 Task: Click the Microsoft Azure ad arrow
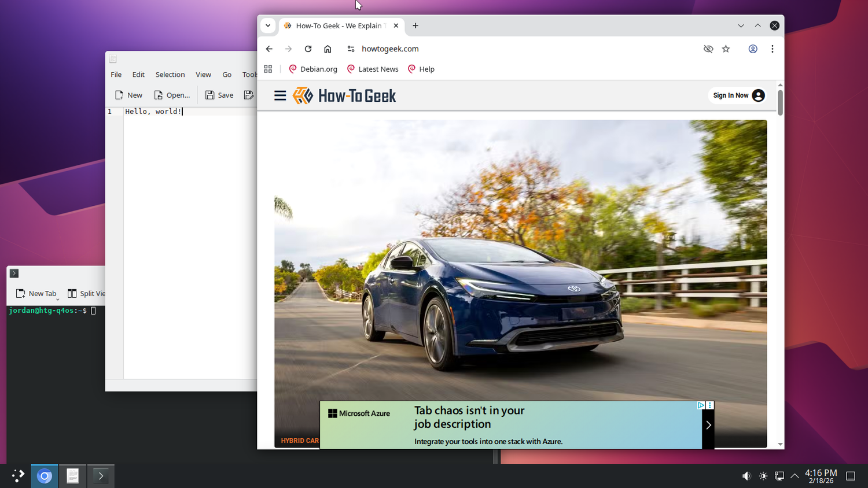point(708,425)
